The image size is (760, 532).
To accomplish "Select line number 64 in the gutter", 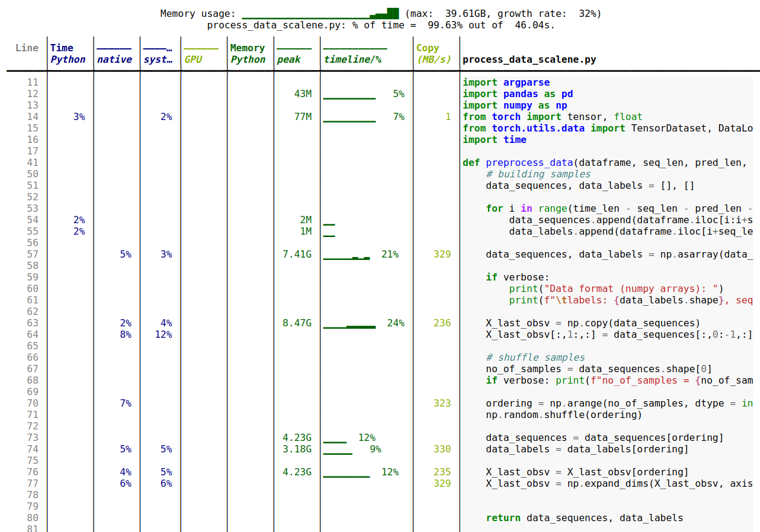I will coord(32,335).
